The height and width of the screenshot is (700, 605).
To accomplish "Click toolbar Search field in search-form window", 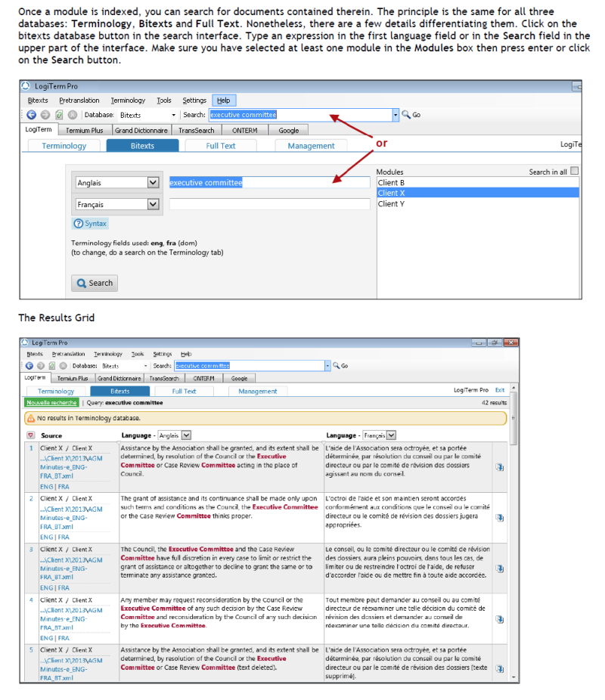I will coord(300,115).
